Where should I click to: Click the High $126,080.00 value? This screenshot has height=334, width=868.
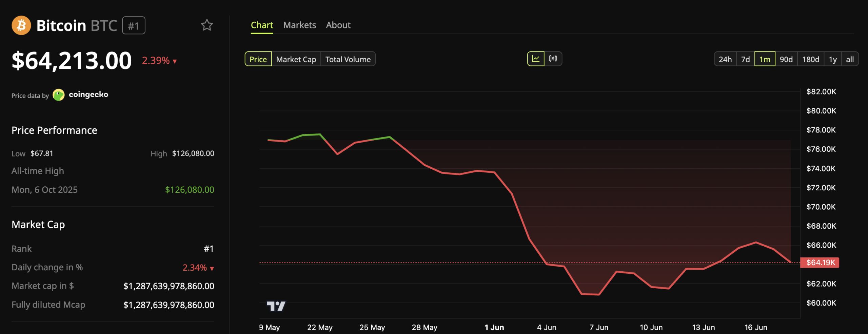[x=193, y=153]
